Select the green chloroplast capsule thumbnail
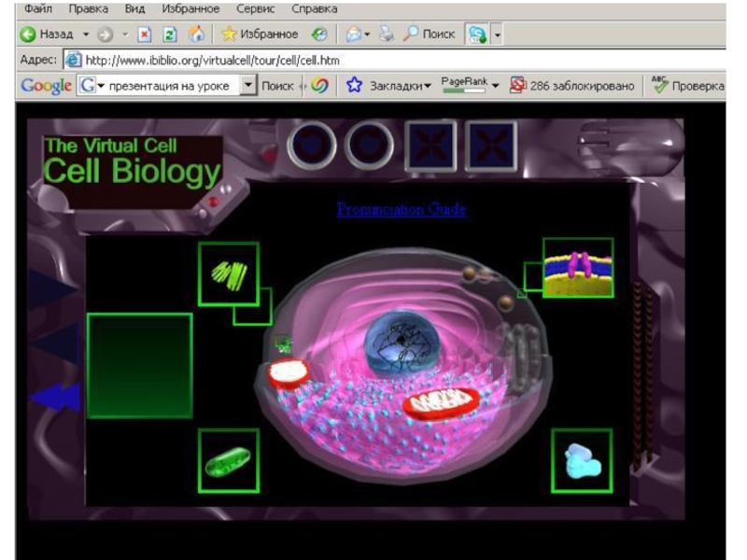 [229, 461]
